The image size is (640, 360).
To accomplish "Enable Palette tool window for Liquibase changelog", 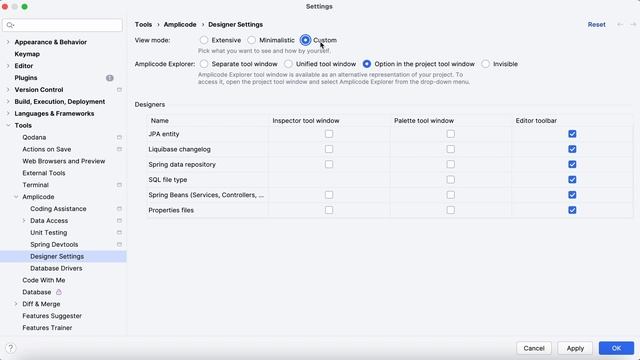I will click(451, 149).
